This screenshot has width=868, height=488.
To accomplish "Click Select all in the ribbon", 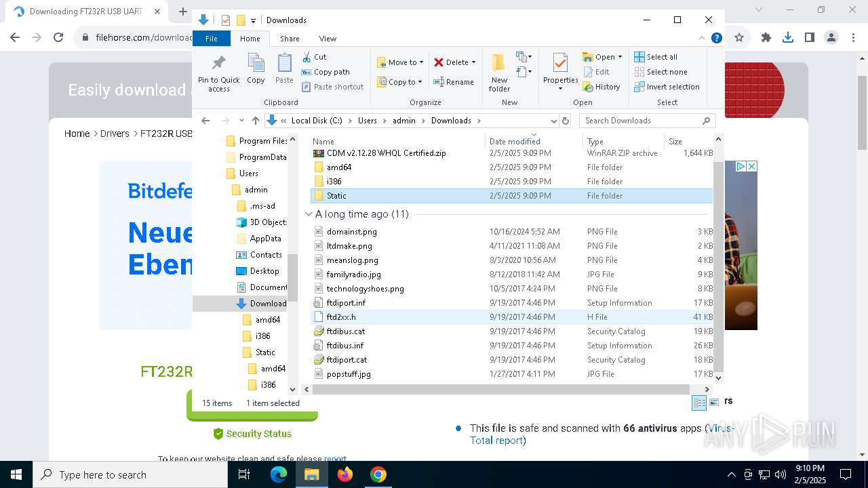I will [656, 57].
